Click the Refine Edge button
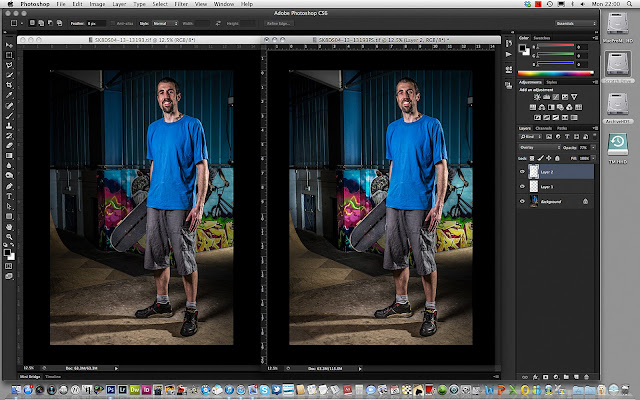The image size is (640, 400). point(278,24)
